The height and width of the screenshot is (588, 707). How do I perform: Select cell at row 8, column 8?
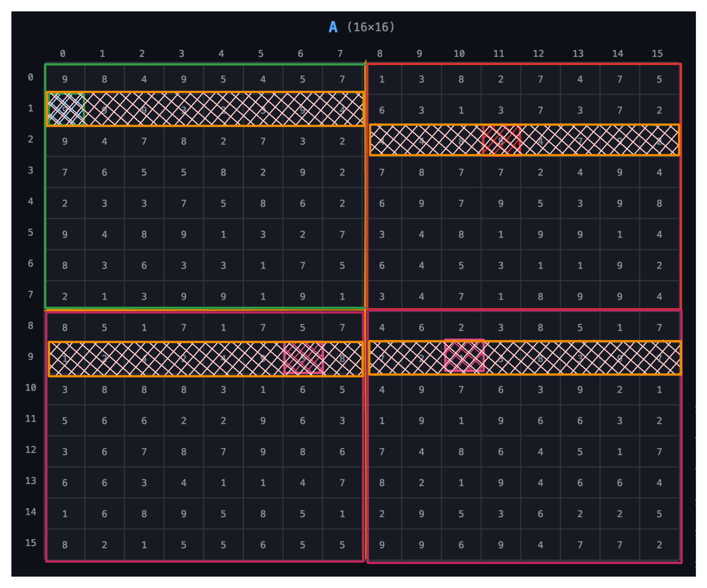pos(382,327)
